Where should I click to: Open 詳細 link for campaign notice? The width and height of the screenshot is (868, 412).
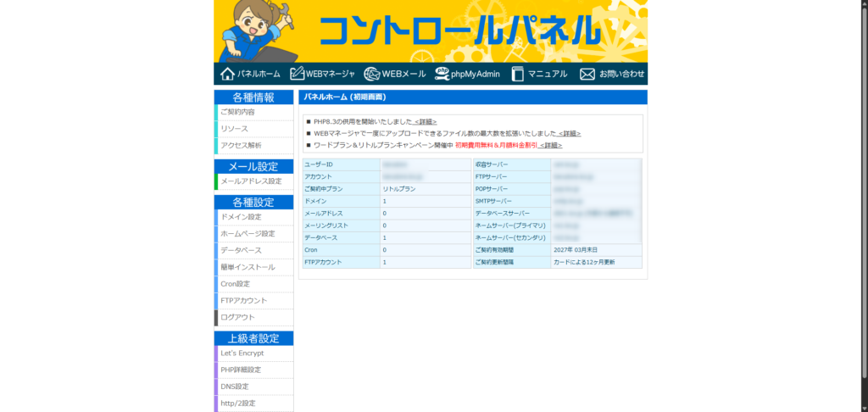point(551,145)
